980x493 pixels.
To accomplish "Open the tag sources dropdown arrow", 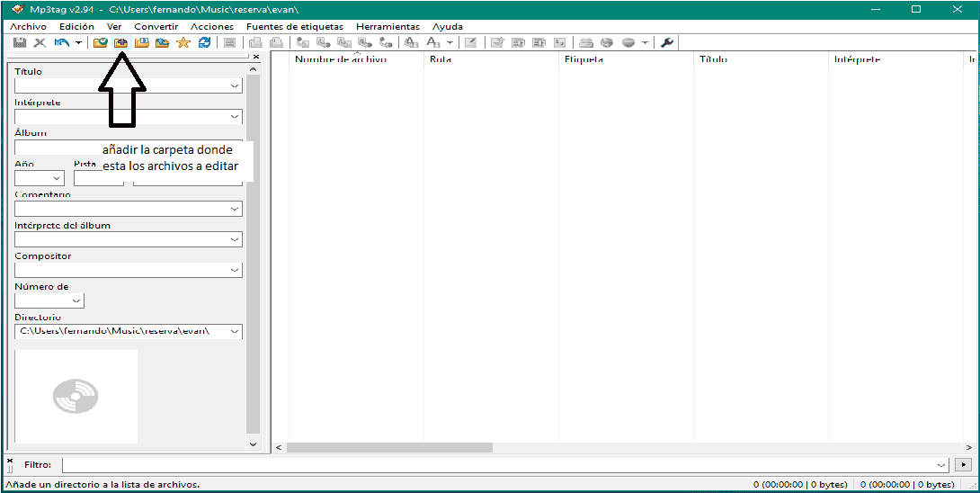I will point(645,43).
